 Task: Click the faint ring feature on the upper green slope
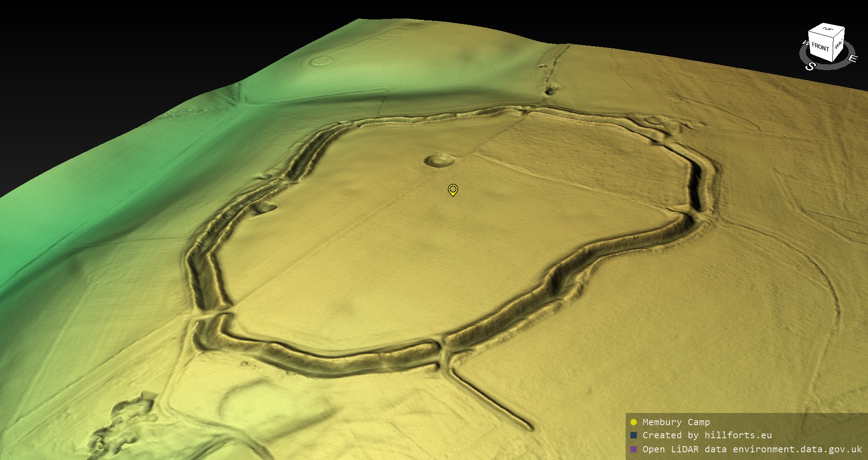coord(321,61)
